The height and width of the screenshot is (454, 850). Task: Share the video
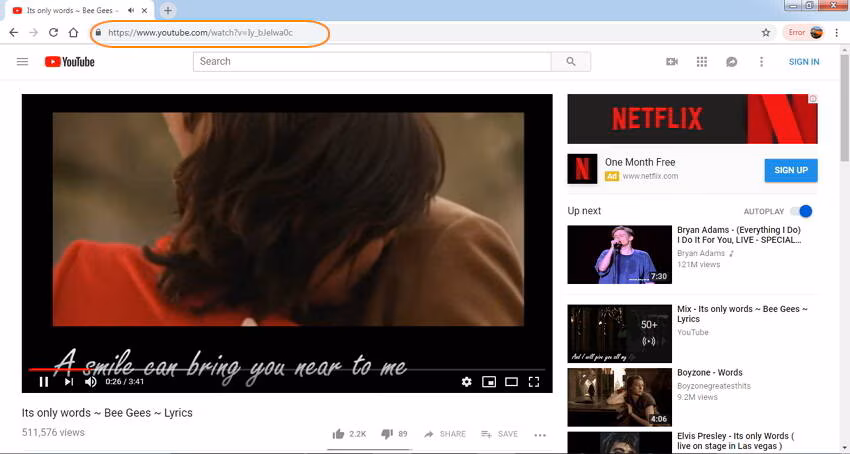[445, 434]
